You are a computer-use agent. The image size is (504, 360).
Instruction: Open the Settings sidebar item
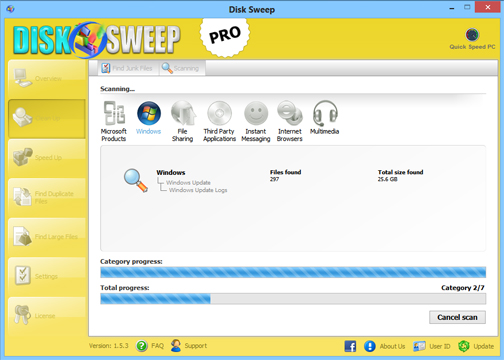(47, 276)
